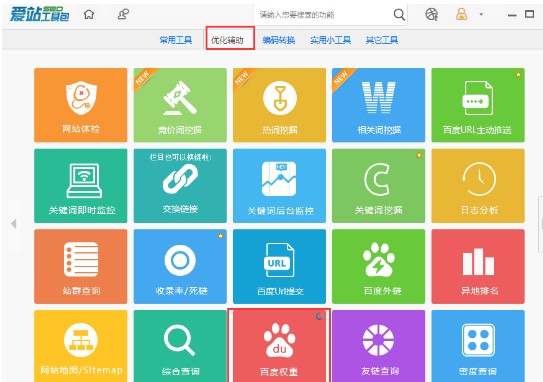Focus the function search input field
This screenshot has height=382, width=543.
pos(324,15)
